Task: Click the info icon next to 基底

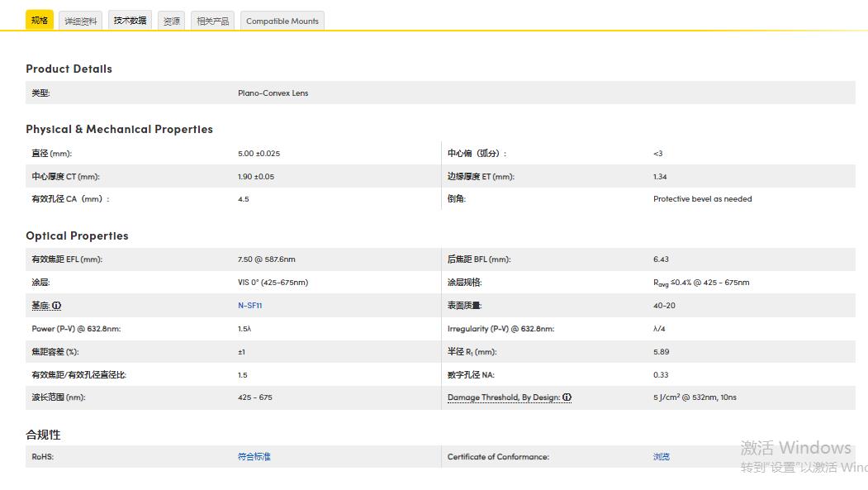Action: coord(57,306)
